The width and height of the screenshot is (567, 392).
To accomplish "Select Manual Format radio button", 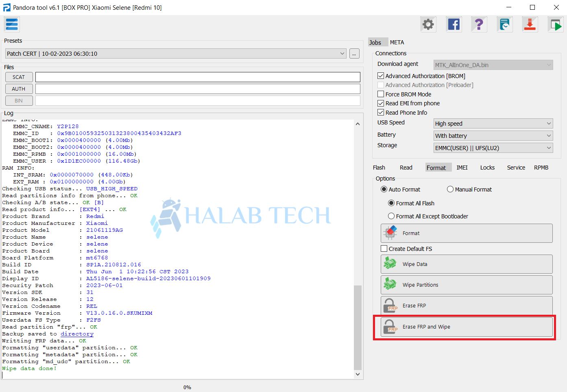I will (x=450, y=189).
